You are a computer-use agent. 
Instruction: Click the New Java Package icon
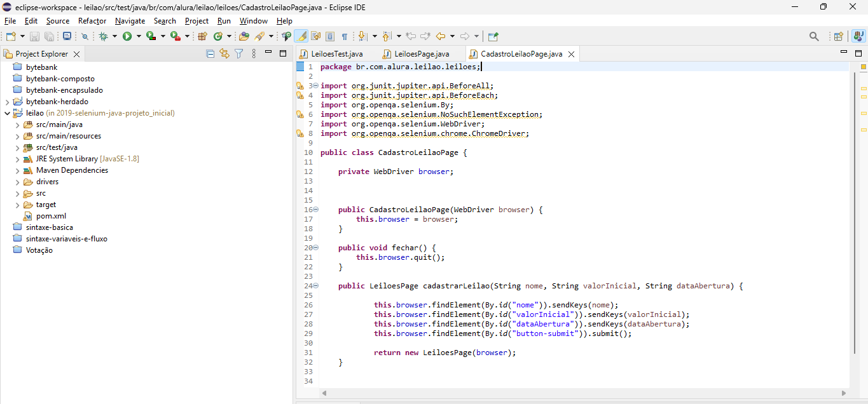pos(202,36)
